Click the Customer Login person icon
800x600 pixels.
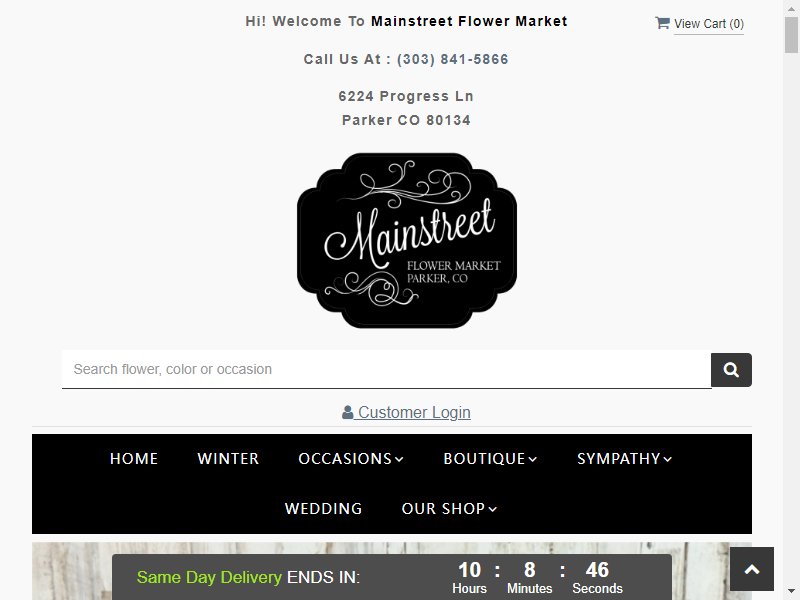coord(347,412)
